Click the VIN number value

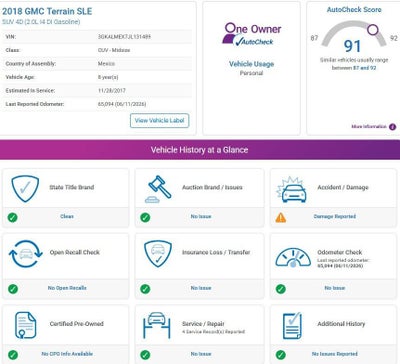[x=124, y=37]
